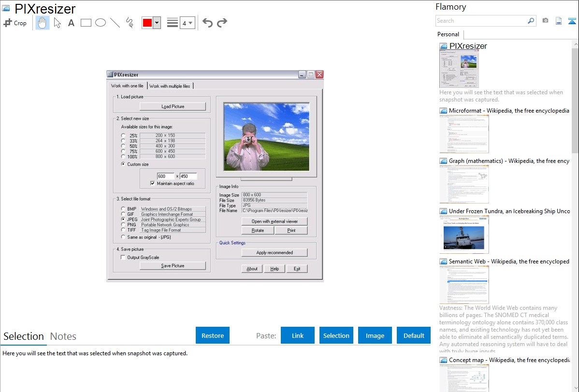Click the icon beside the Semantic Web title
The width and height of the screenshot is (579, 392).
443,261
